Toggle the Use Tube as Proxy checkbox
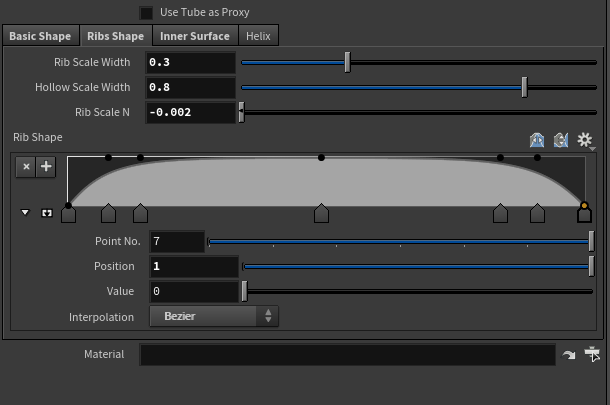The width and height of the screenshot is (610, 405). point(147,13)
